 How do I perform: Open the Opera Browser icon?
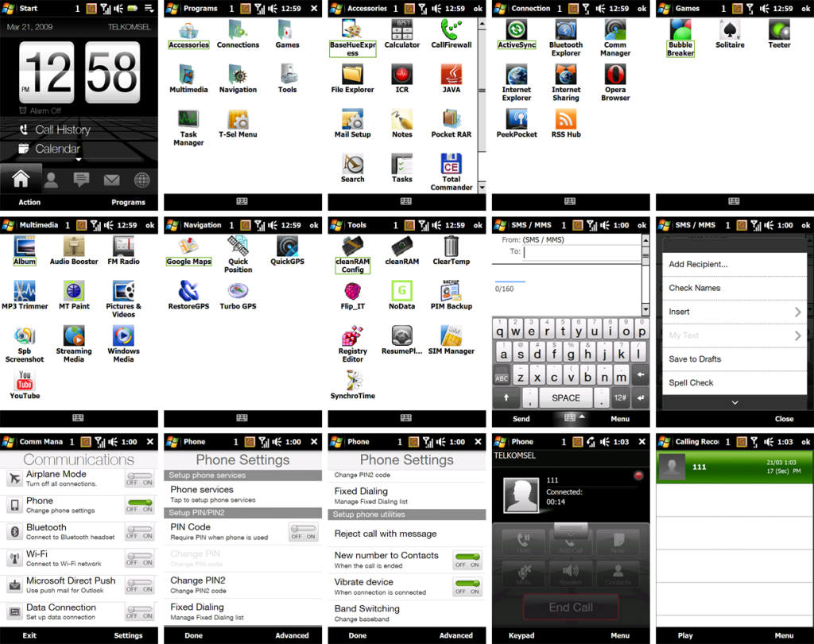pyautogui.click(x=615, y=83)
